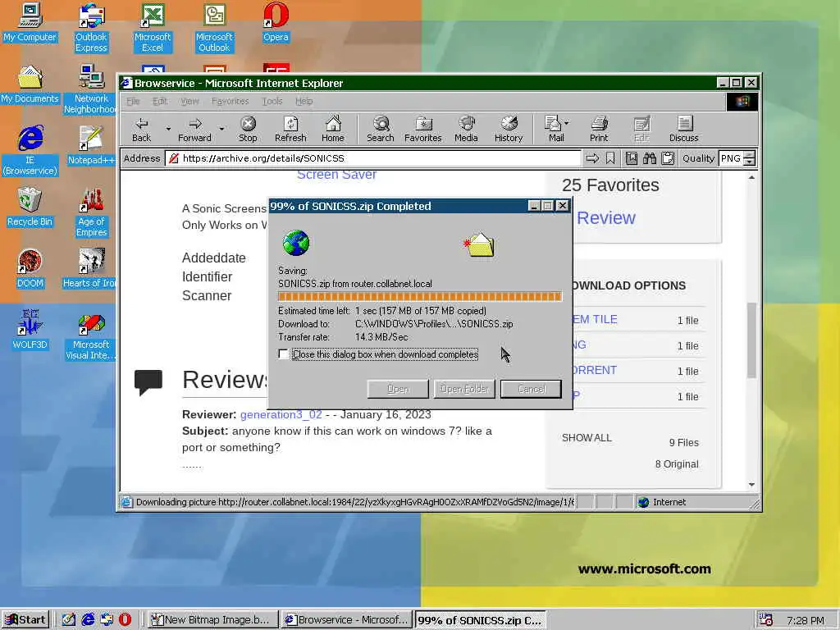The width and height of the screenshot is (840, 630).
Task: Switch to Browservice taskbar button
Action: [x=347, y=619]
